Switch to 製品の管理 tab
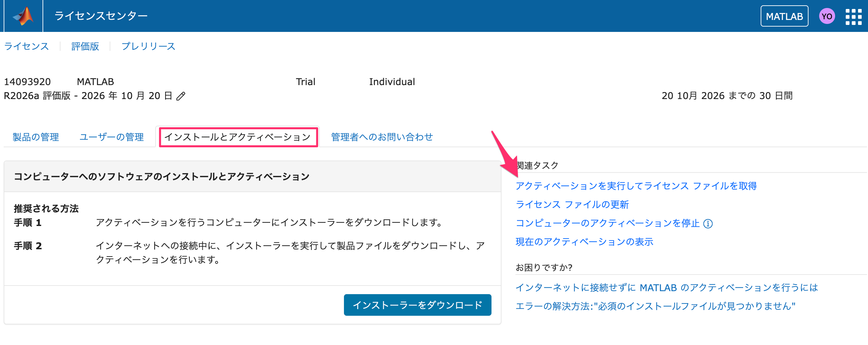 36,137
